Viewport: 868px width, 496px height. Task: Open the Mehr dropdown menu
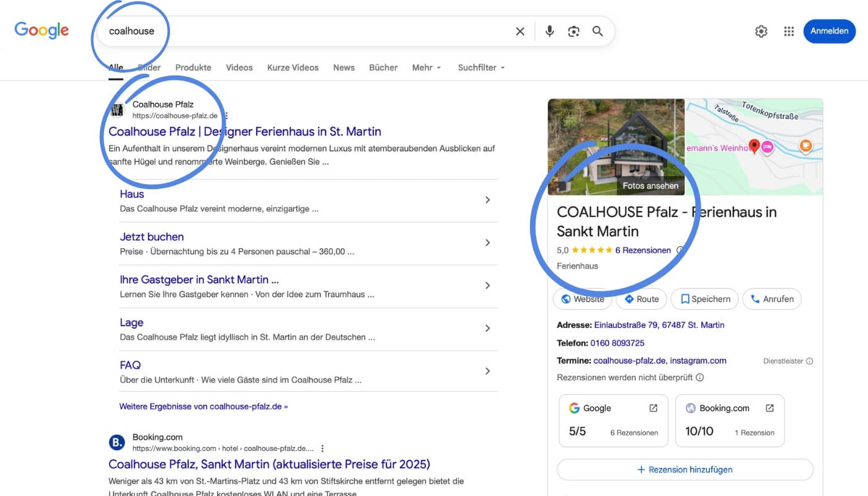tap(427, 68)
